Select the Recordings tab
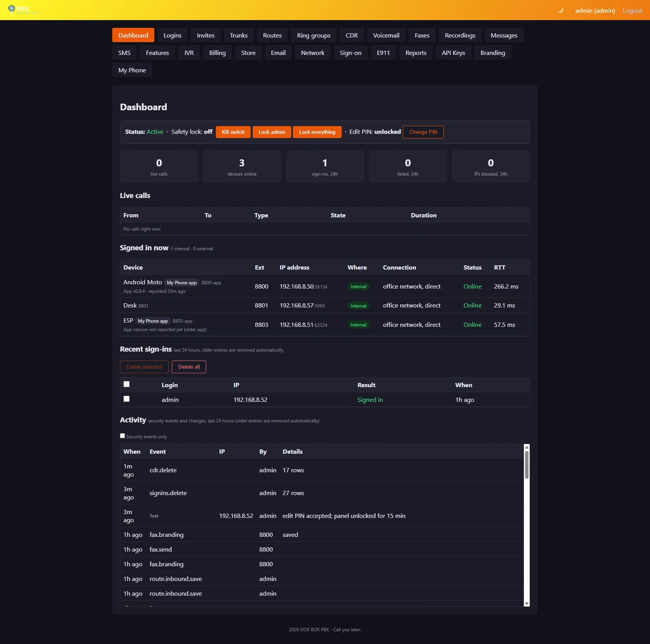Image resolution: width=650 pixels, height=644 pixels. click(x=460, y=35)
